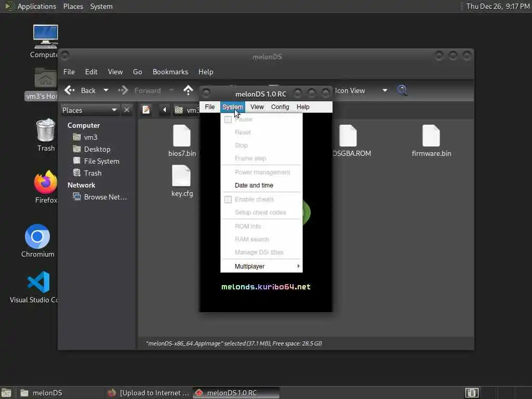532x399 pixels.
Task: Open the Places panel menu
Action: (x=73, y=6)
